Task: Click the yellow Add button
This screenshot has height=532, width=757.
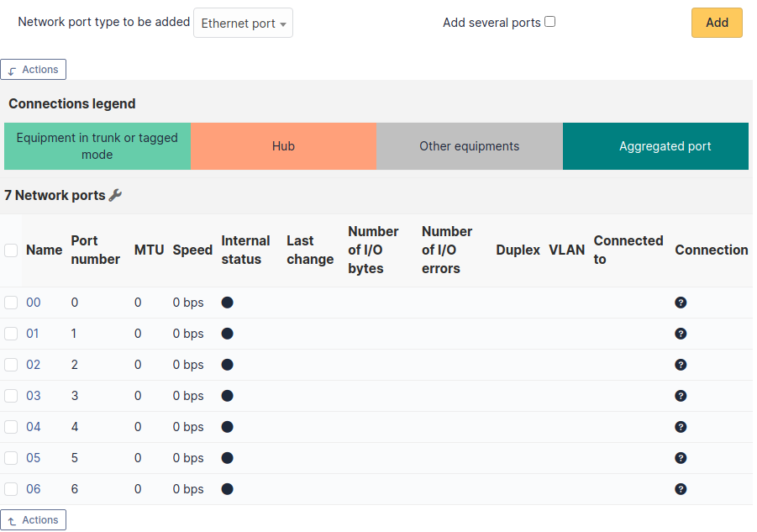Action: [717, 23]
